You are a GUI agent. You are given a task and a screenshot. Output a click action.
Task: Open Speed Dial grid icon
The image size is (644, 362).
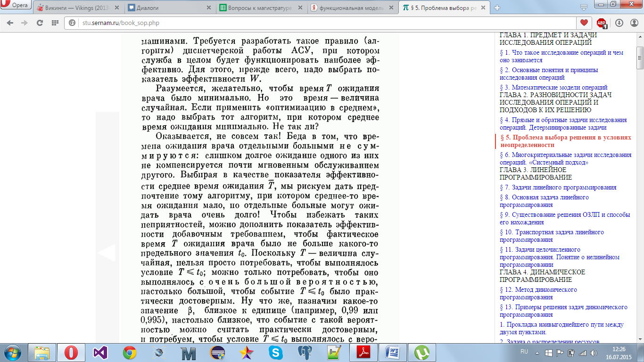[55, 23]
